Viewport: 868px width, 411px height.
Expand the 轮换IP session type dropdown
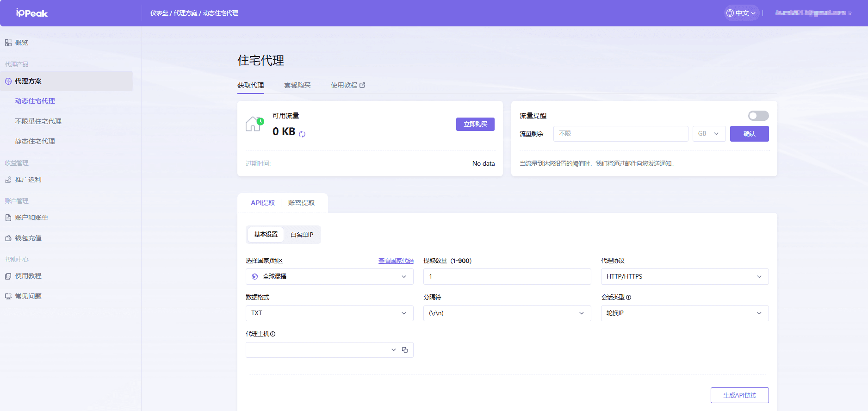(x=684, y=313)
